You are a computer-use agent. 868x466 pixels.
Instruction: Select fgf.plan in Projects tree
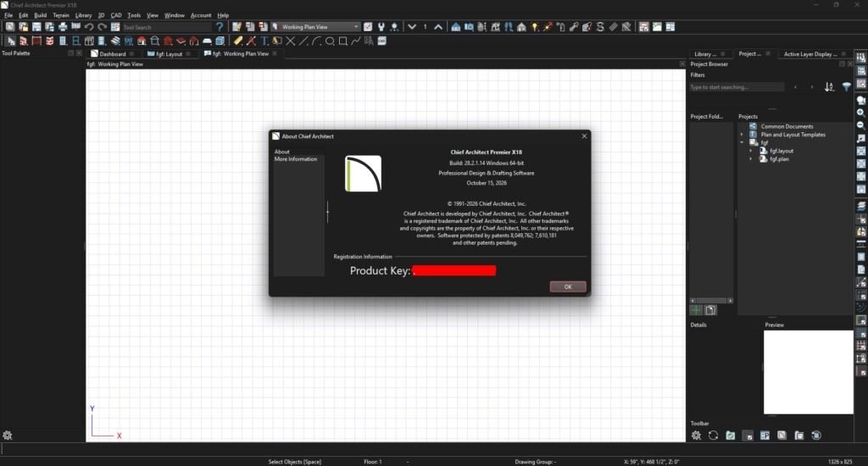coord(779,158)
